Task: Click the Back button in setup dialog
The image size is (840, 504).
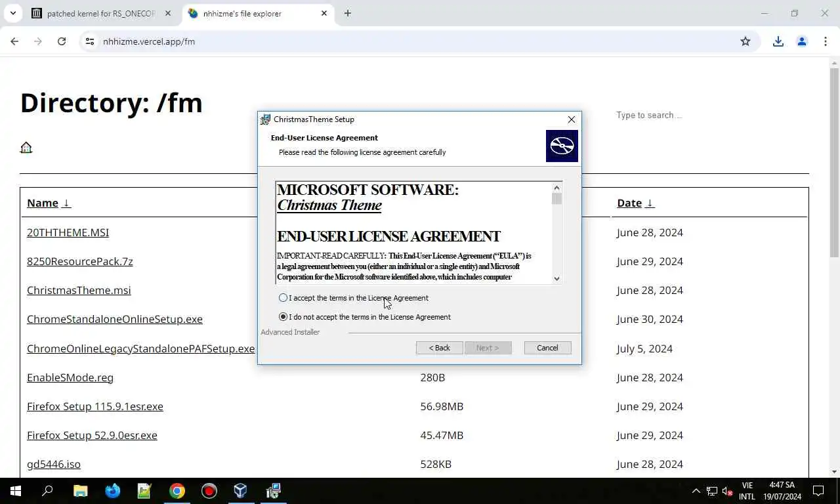Action: point(440,348)
